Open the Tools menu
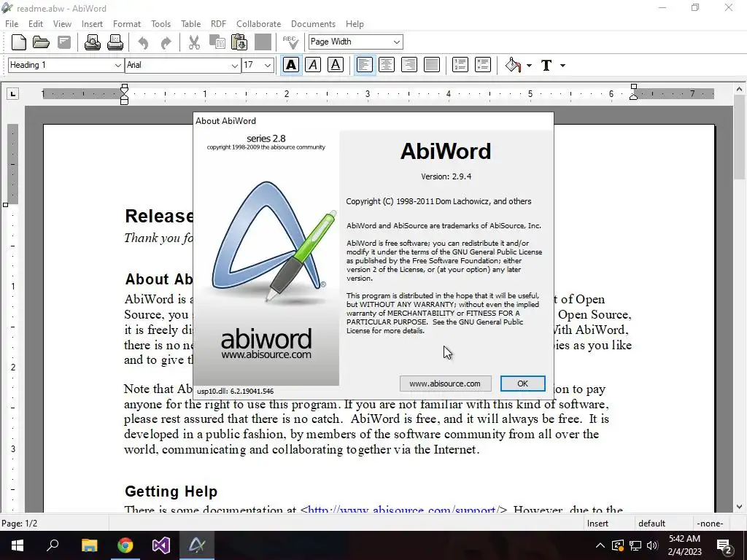 coord(160,24)
